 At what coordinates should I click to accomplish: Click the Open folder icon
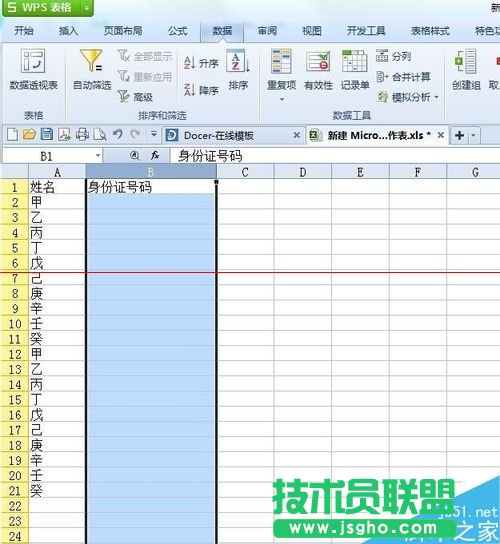coord(29,134)
